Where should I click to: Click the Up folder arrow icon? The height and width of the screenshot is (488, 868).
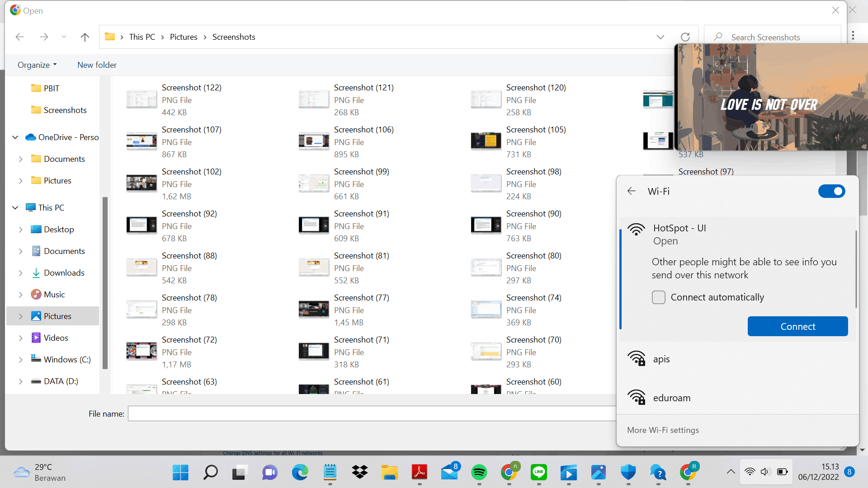(x=85, y=37)
